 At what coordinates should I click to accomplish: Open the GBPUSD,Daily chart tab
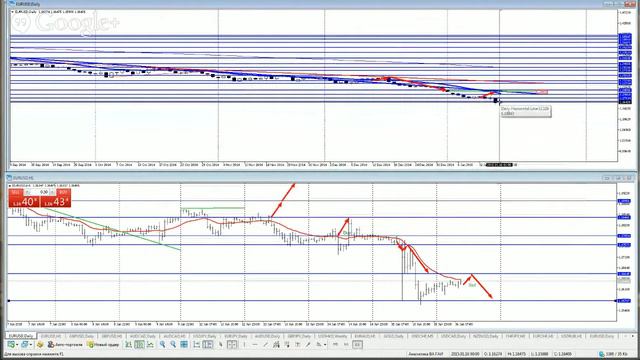coord(82,336)
